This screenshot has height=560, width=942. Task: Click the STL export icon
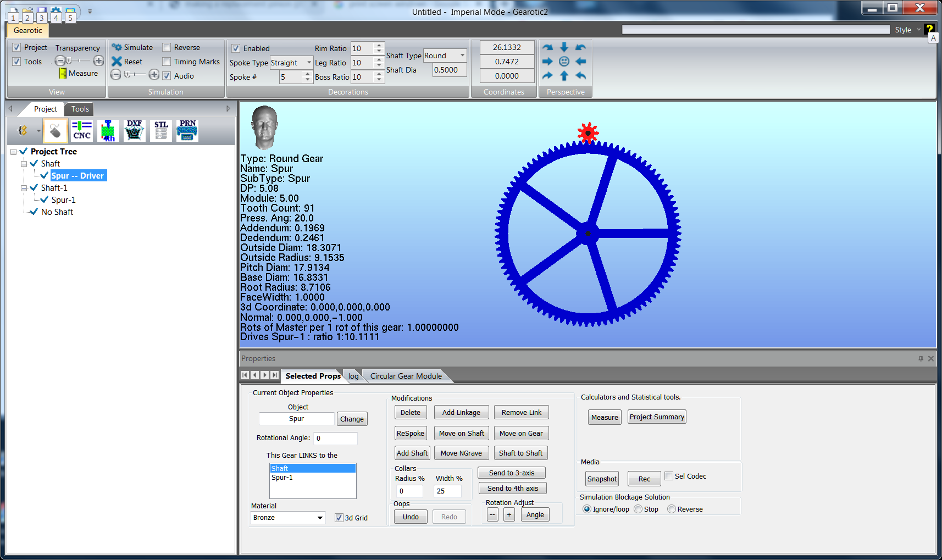[x=161, y=131]
